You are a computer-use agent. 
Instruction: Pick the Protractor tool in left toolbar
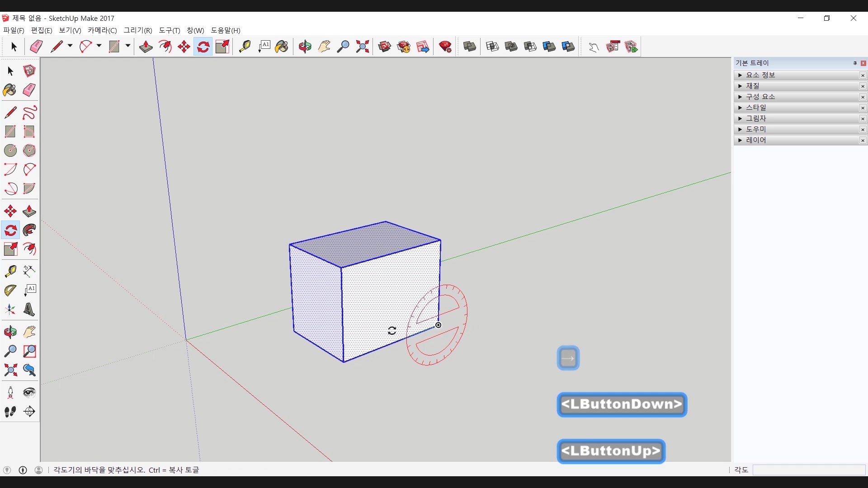coord(10,290)
